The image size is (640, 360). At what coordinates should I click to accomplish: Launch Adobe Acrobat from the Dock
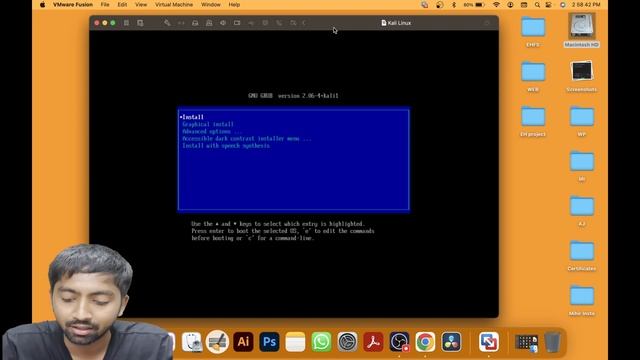pos(373,342)
